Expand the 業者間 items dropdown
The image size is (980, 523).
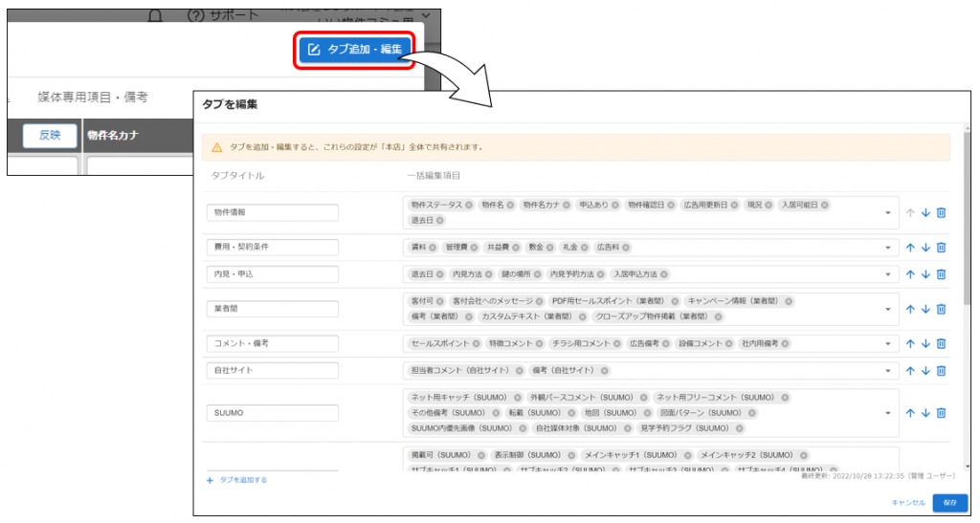tap(887, 309)
